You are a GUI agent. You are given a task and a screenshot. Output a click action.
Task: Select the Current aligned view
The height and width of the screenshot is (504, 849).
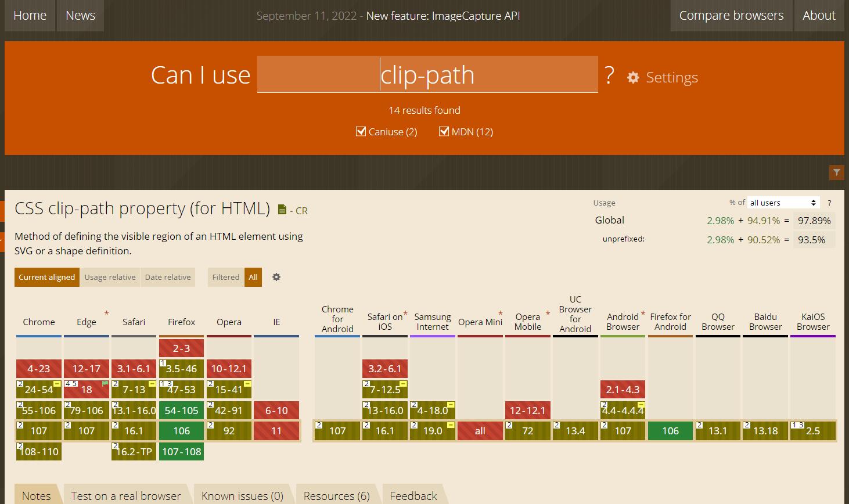click(46, 277)
